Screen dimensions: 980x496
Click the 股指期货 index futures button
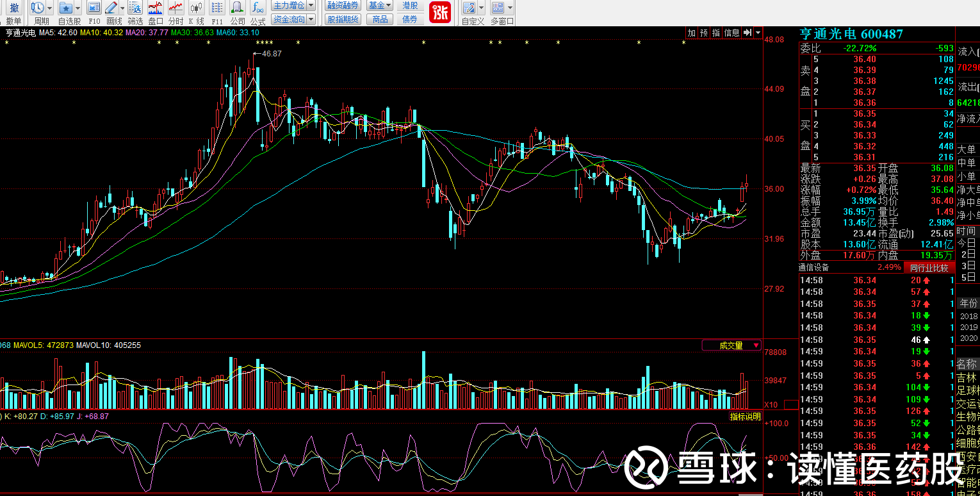(343, 19)
